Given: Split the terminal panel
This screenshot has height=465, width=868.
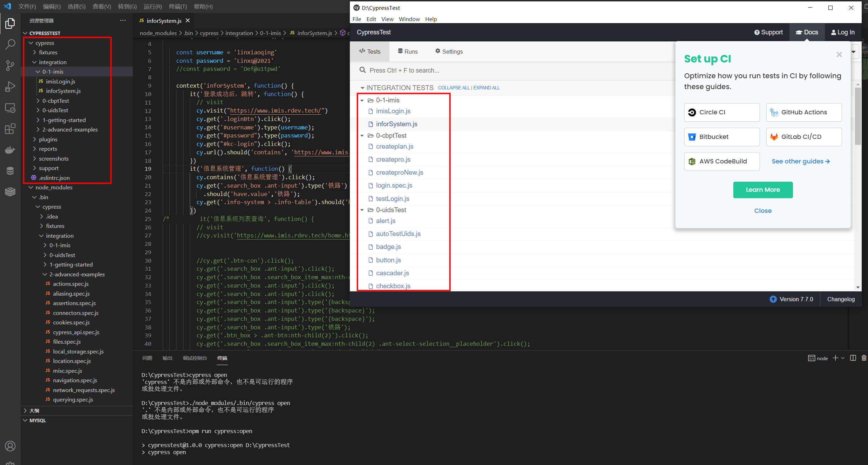Looking at the screenshot, I should (x=853, y=358).
